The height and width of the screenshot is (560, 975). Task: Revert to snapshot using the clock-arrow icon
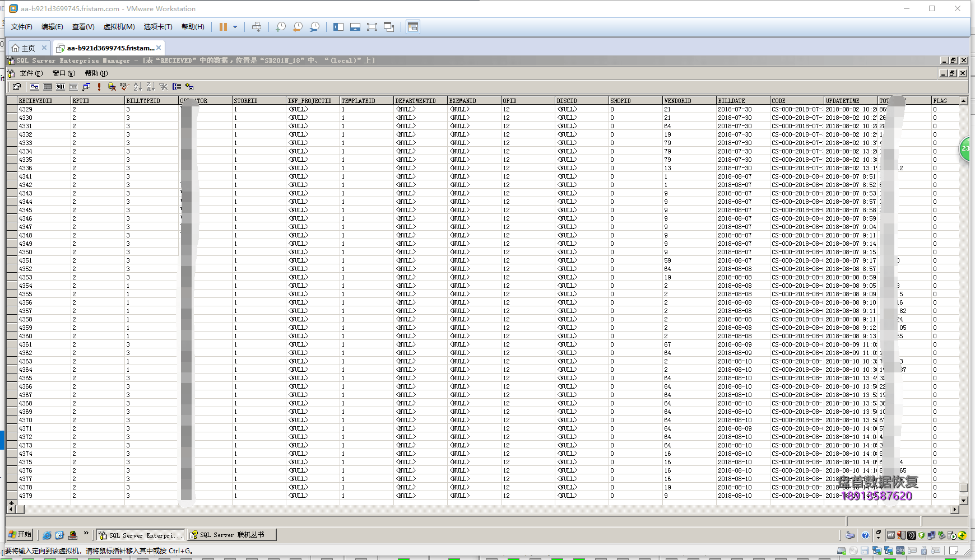coord(298,27)
